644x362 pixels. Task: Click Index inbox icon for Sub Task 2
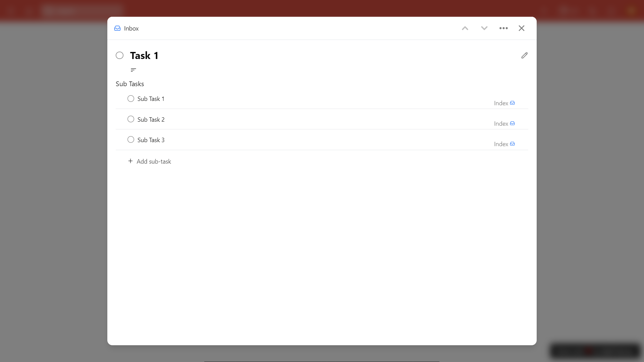click(x=513, y=123)
